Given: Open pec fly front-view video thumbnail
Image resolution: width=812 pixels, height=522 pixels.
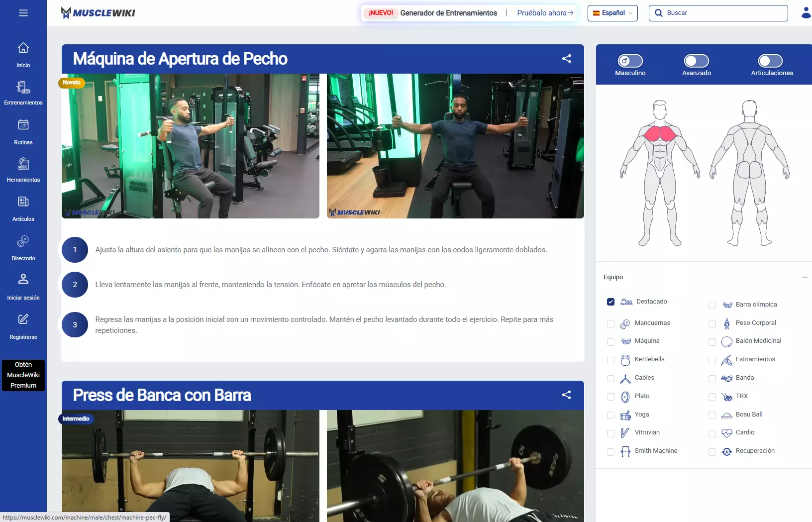Looking at the screenshot, I should [x=455, y=146].
